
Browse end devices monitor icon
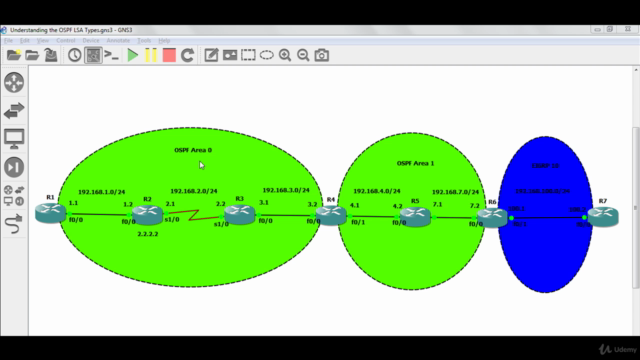pos(14,139)
